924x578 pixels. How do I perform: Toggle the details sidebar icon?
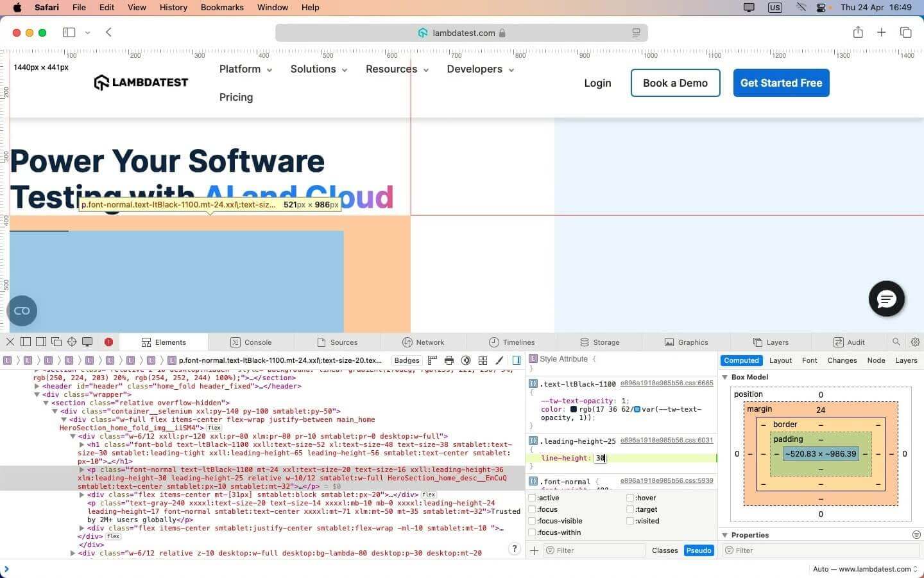click(x=517, y=360)
